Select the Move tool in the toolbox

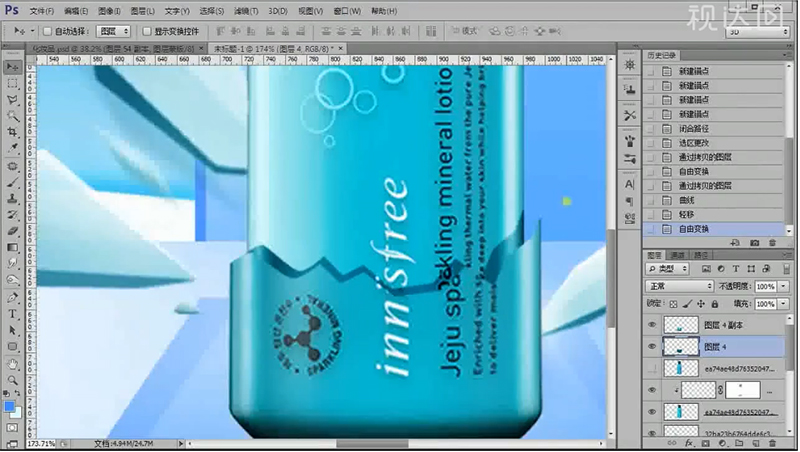pyautogui.click(x=12, y=67)
